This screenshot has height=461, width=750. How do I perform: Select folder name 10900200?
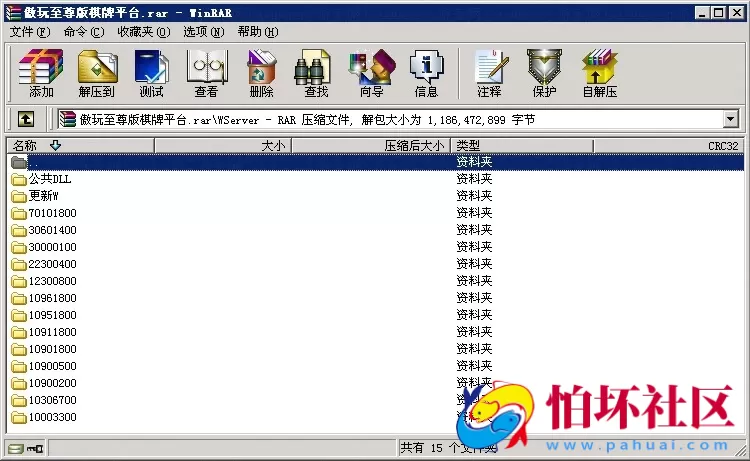tap(53, 383)
